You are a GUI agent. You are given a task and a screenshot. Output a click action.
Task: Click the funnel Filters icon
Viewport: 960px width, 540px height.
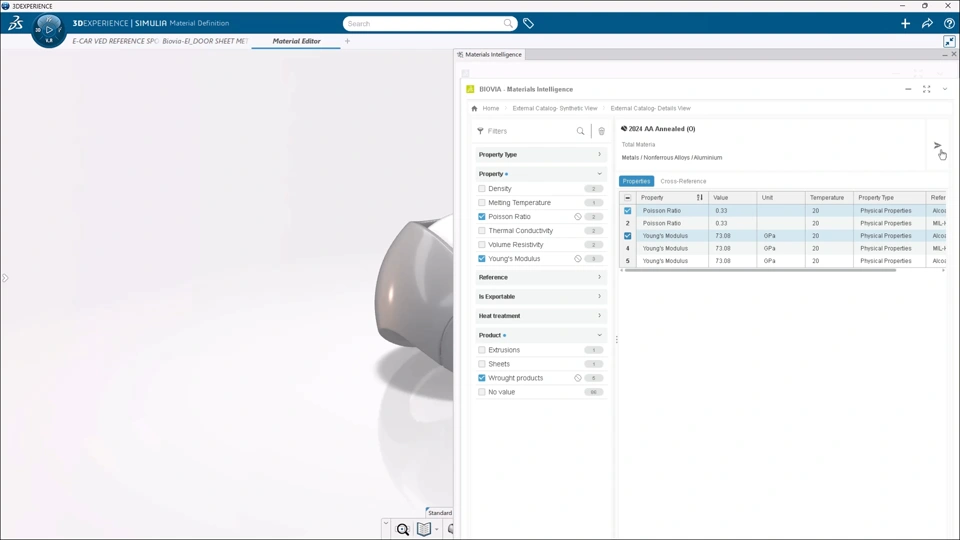(x=481, y=131)
